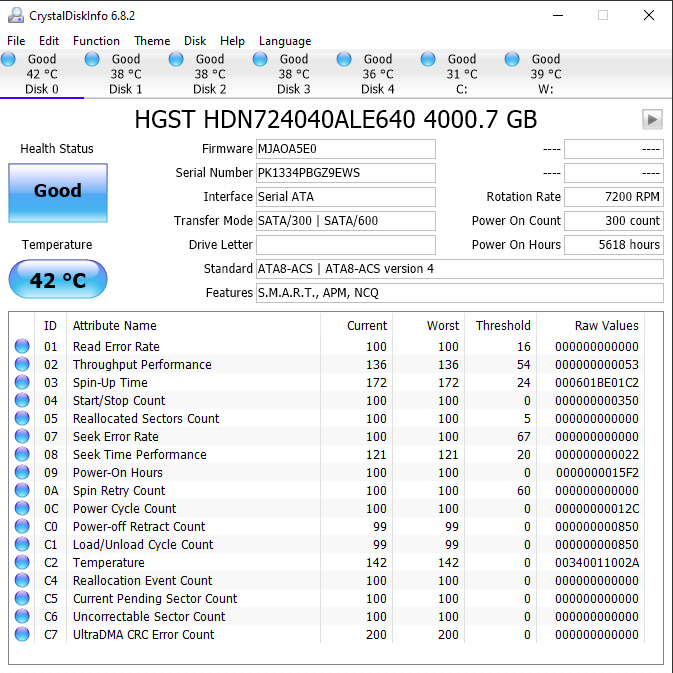Click status orb for Power-off Retract Count

pyautogui.click(x=22, y=526)
